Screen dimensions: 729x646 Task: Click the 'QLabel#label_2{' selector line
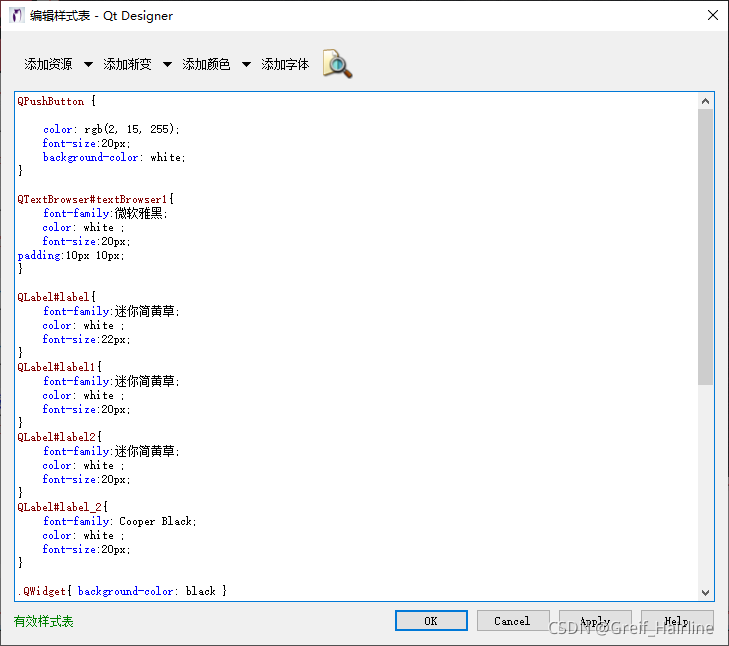tap(62, 507)
